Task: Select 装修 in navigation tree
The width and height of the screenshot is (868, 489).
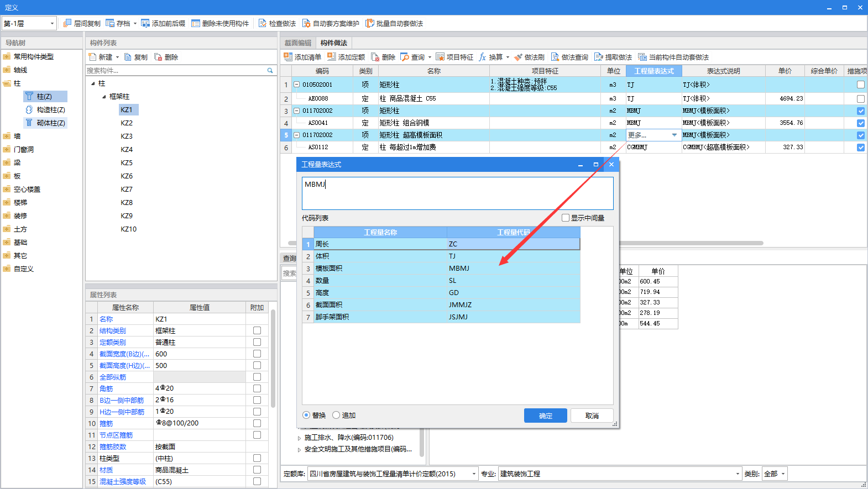Action: point(20,215)
